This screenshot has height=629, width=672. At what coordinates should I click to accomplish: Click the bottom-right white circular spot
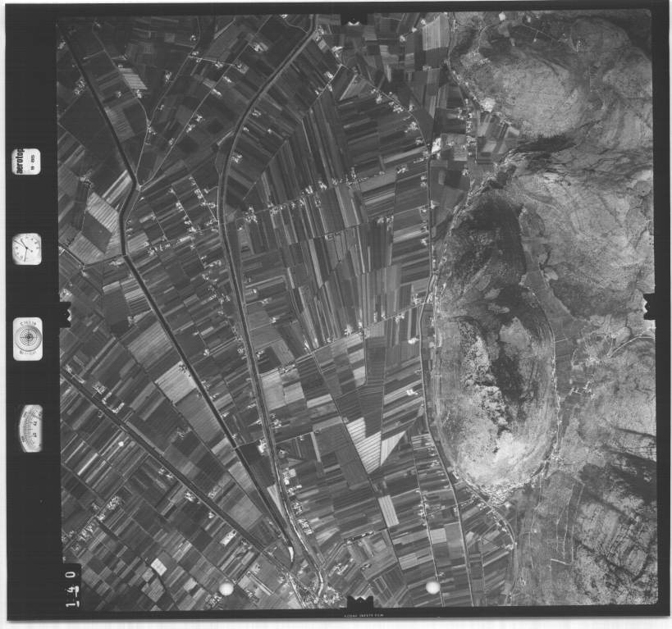tap(432, 587)
